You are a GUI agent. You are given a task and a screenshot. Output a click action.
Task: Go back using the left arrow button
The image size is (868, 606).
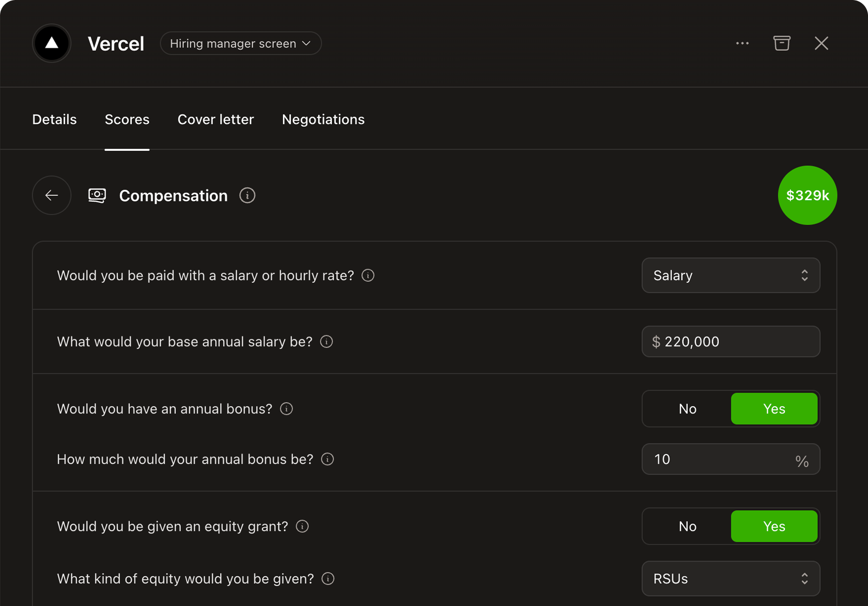52,195
